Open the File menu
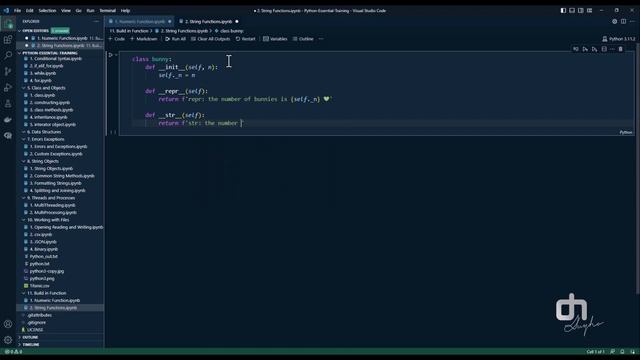 (18, 11)
